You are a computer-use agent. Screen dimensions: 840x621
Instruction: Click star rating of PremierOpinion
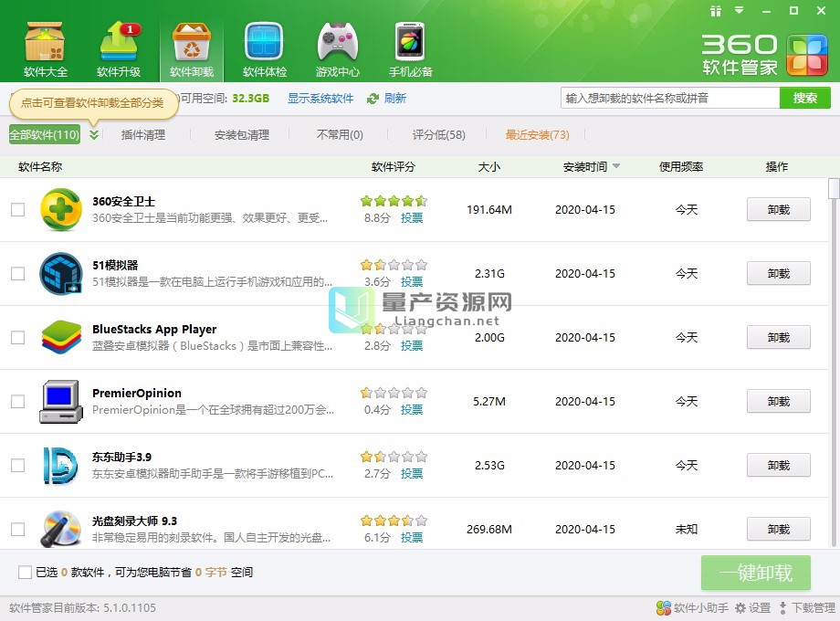(394, 393)
